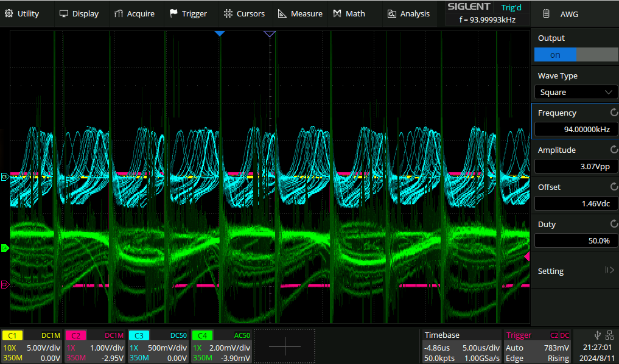The height and width of the screenshot is (364, 619).
Task: Click the Duty reset arrow icon
Action: 614,224
